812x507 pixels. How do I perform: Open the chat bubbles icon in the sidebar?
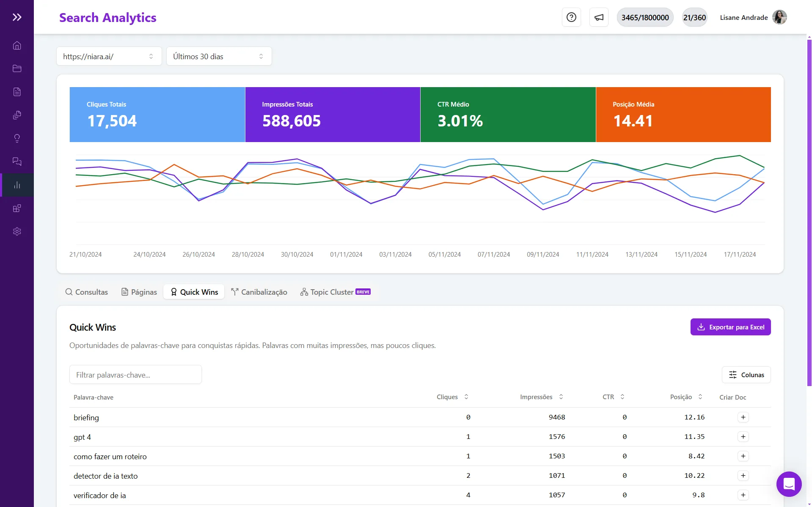tap(17, 162)
